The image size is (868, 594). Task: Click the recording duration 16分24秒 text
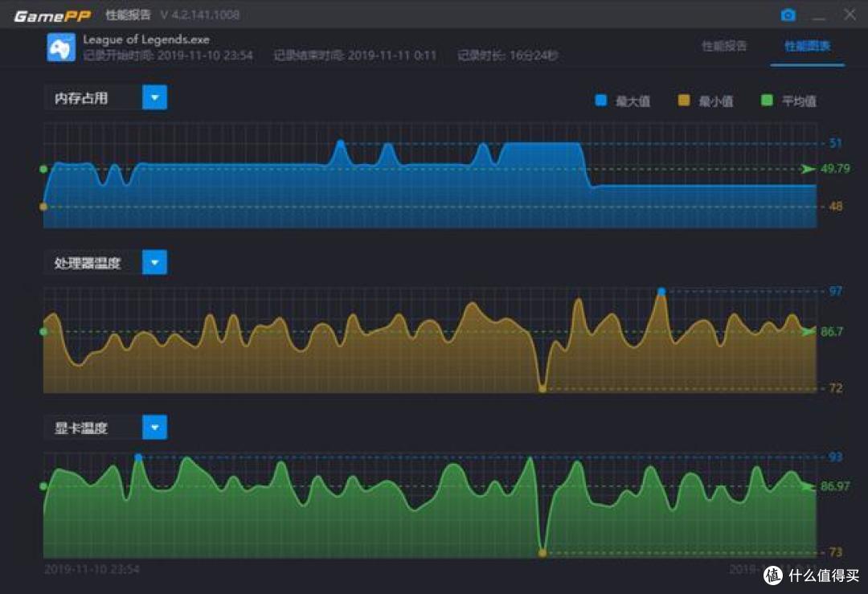pos(508,55)
